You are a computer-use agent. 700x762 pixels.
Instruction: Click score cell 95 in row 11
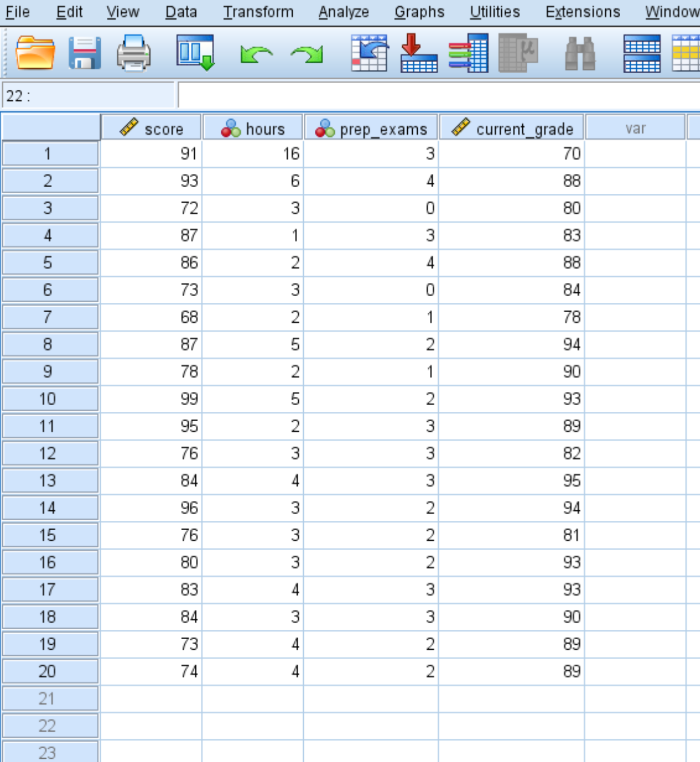[151, 426]
